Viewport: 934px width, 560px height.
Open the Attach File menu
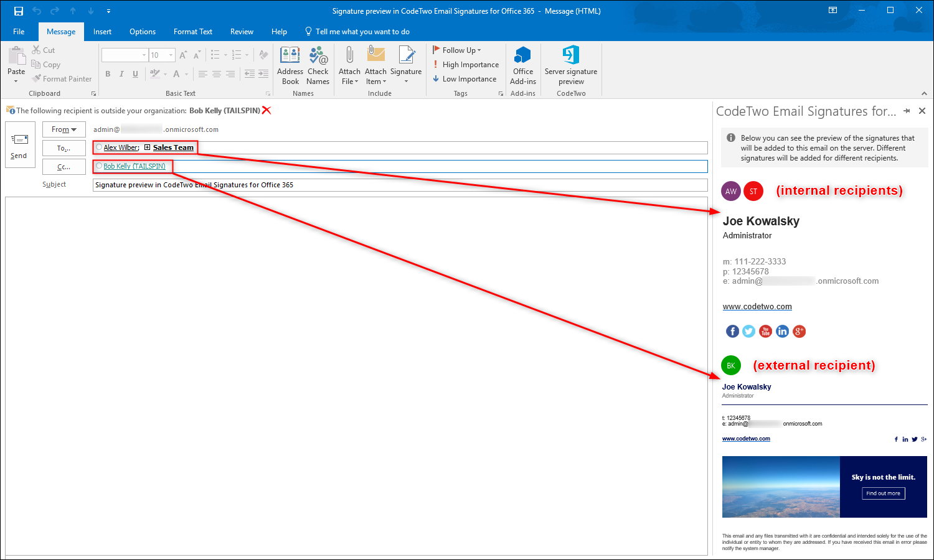[x=349, y=65]
